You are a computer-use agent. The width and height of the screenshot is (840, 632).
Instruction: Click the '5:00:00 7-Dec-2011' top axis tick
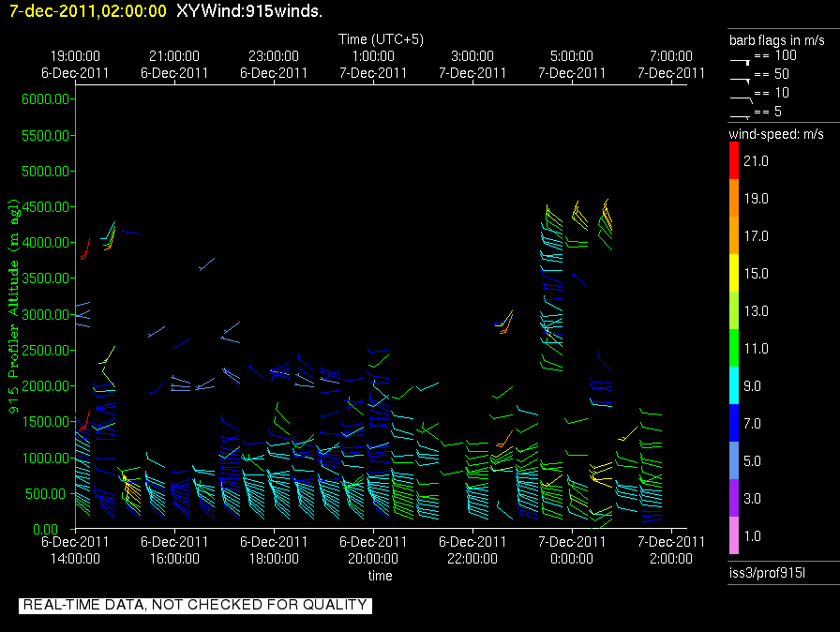(572, 65)
